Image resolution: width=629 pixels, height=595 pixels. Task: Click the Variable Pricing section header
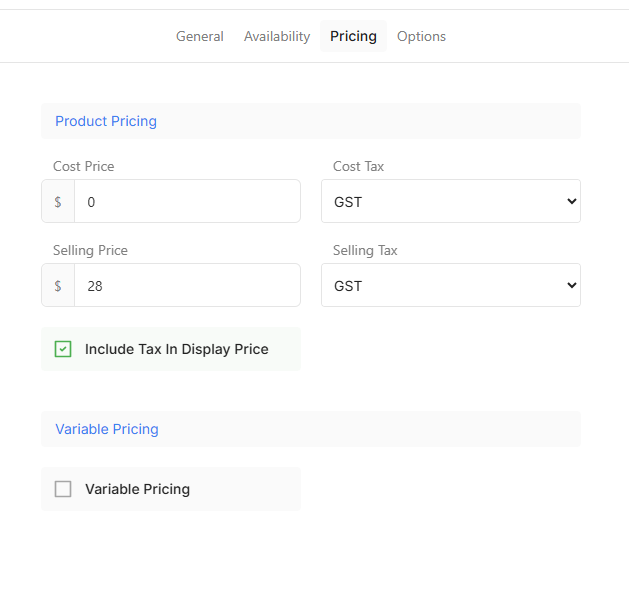[107, 429]
